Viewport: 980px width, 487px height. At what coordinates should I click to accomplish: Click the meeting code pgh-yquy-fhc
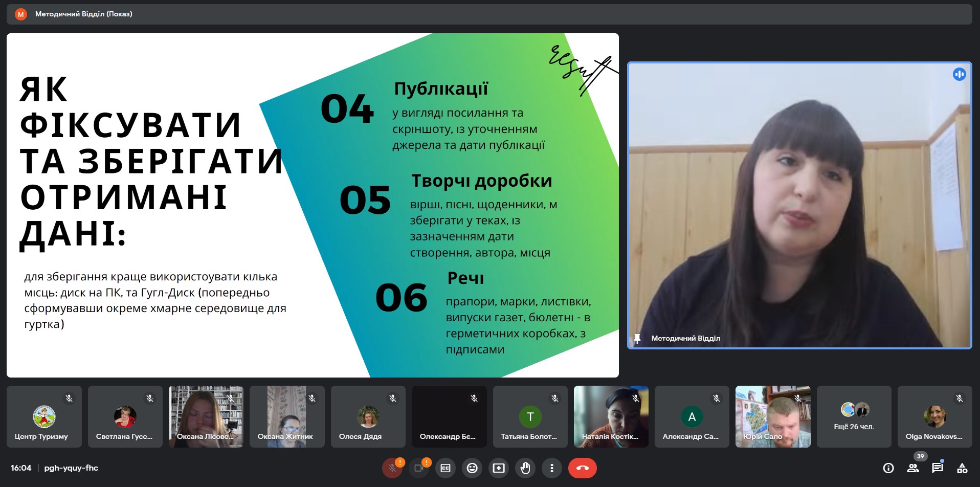[x=71, y=468]
